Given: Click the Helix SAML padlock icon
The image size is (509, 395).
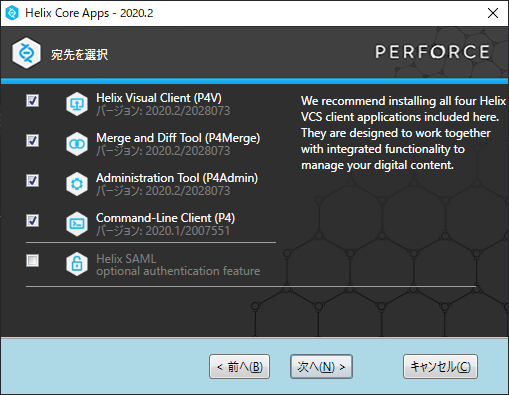Looking at the screenshot, I should coord(77,264).
